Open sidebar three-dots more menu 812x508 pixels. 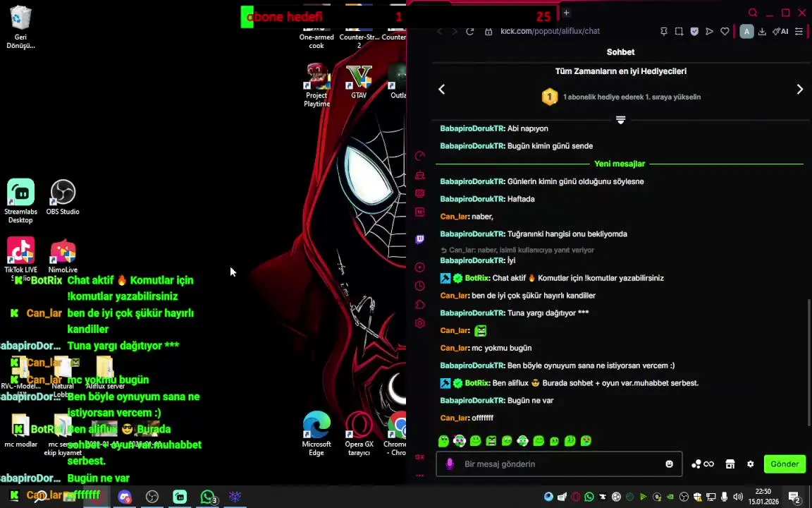pos(420,475)
